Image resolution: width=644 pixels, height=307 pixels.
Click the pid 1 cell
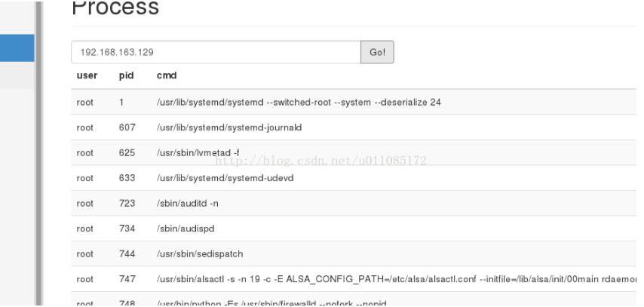122,102
